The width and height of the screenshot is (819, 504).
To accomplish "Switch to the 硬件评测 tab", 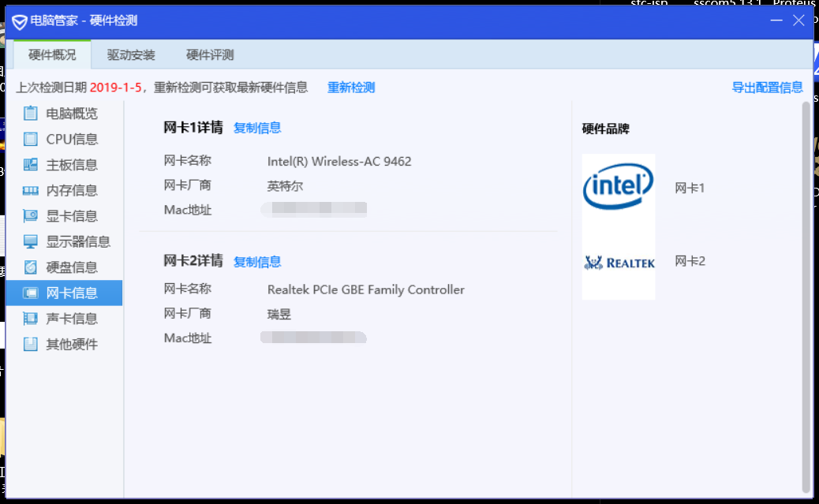I will point(210,55).
